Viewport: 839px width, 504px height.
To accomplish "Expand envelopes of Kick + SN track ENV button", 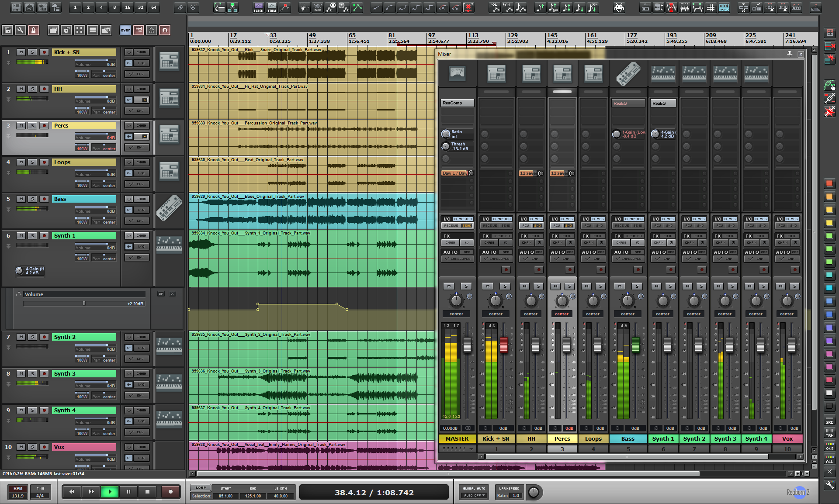I will (137, 74).
